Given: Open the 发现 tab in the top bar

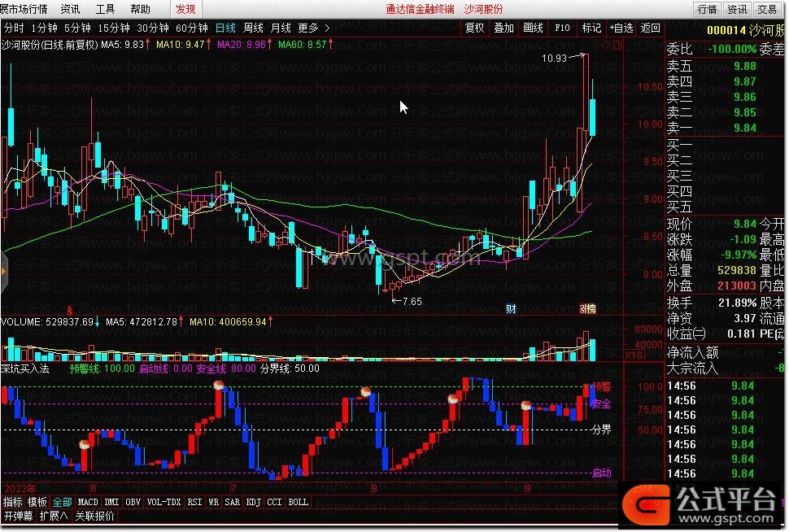Looking at the screenshot, I should [185, 9].
